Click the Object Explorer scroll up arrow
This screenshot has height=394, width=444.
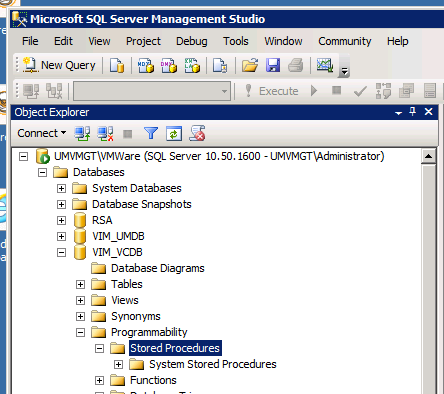[428, 156]
